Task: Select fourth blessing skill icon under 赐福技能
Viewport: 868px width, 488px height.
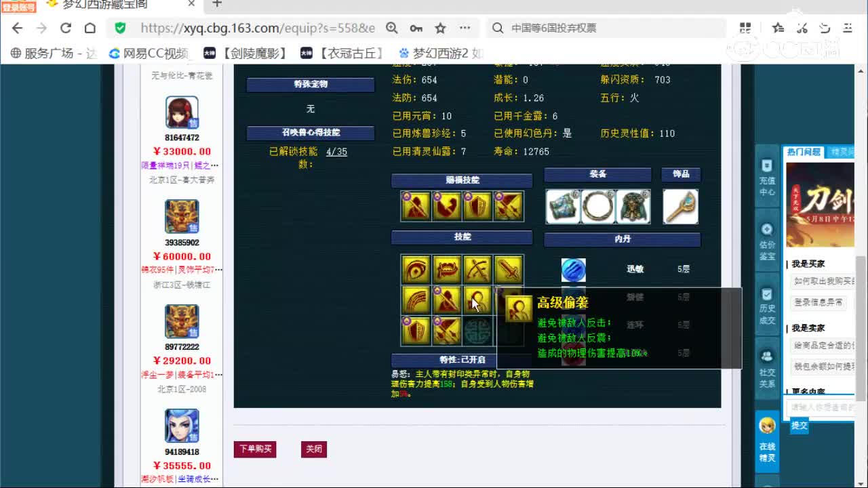Action: pyautogui.click(x=509, y=206)
